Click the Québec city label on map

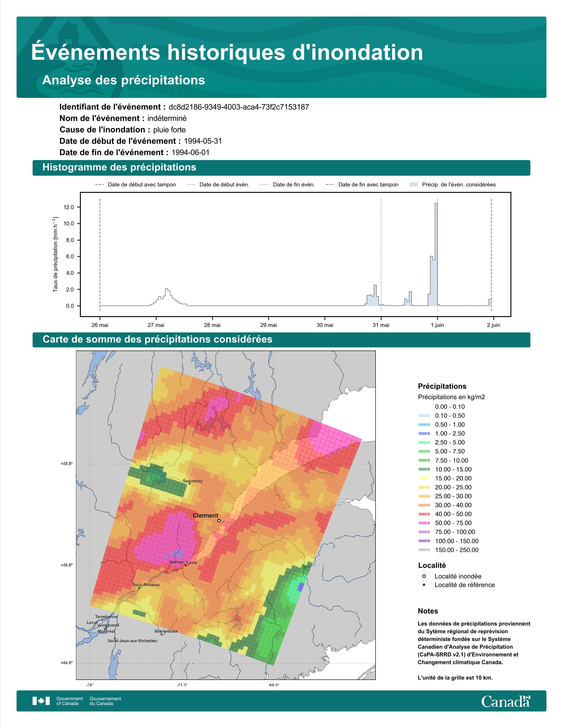(176, 562)
